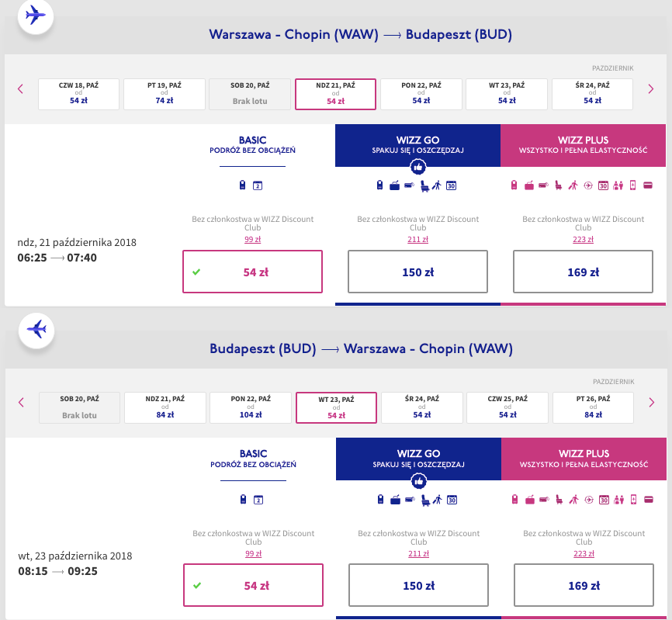This screenshot has width=672, height=620.
Task: Select the outbound WIZZ GO 150 zł fare
Action: [x=417, y=272]
